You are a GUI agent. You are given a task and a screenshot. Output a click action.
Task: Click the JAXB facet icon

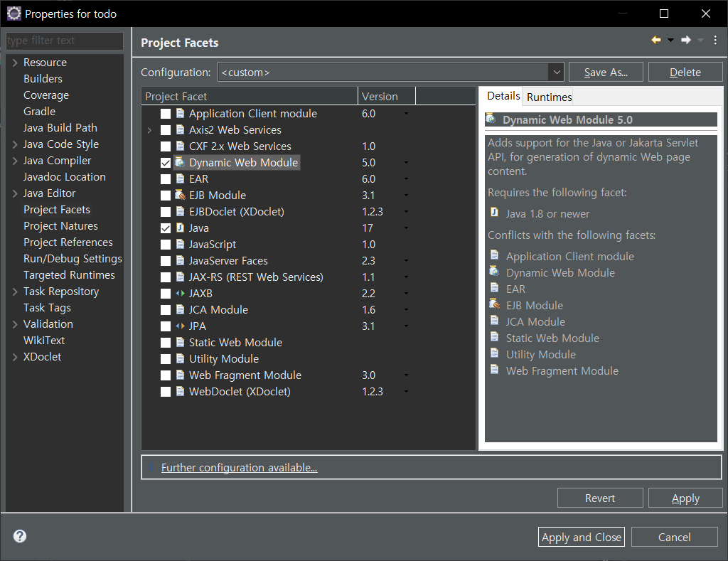180,293
